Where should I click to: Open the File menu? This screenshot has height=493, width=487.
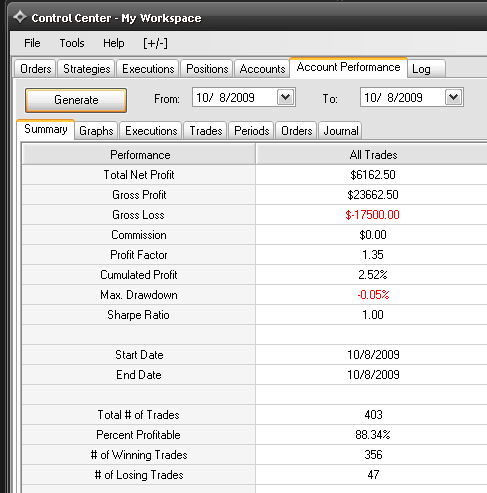coord(32,43)
